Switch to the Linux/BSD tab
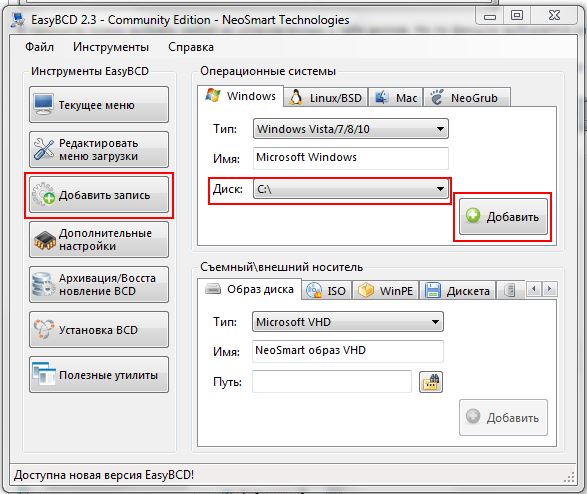 point(326,98)
